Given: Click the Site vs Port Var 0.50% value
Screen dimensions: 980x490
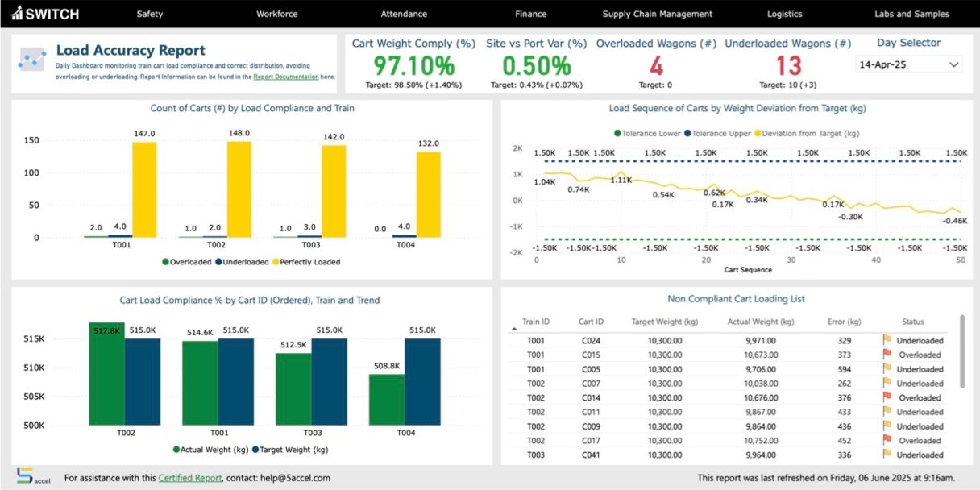Looking at the screenshot, I should pyautogui.click(x=536, y=65).
